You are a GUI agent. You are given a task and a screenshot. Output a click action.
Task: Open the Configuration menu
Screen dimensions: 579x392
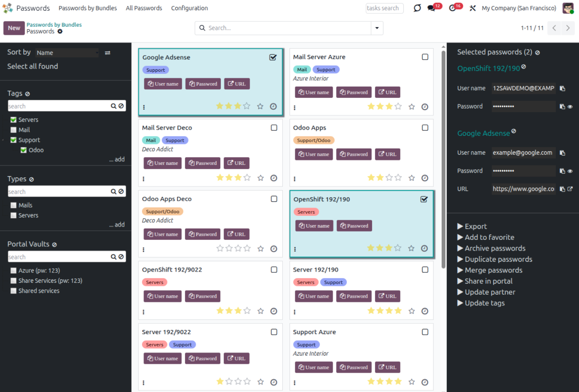click(x=189, y=8)
